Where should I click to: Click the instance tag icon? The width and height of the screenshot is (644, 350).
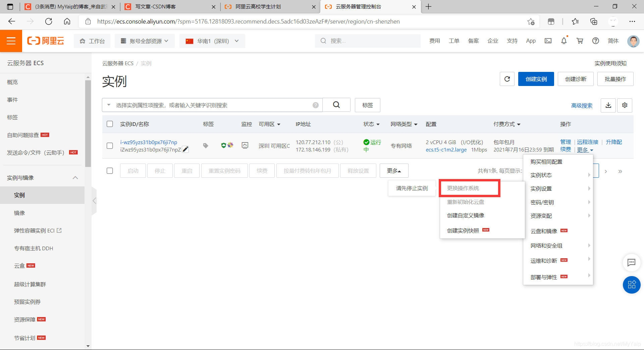coord(206,145)
